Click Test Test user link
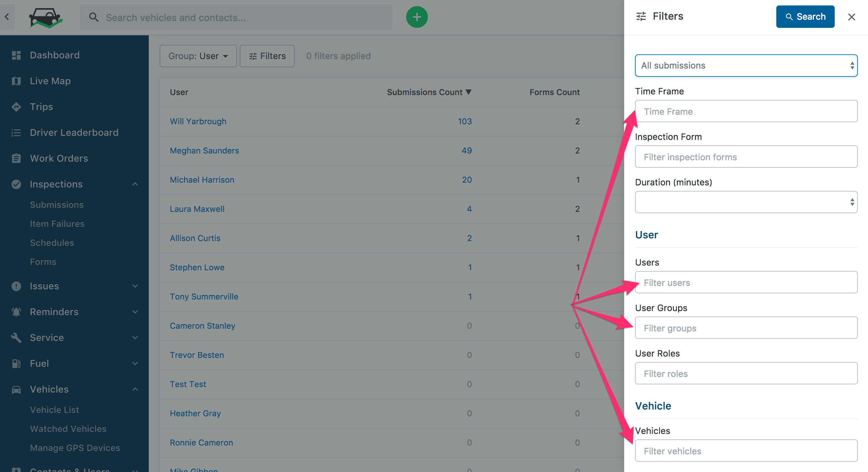The image size is (868, 472). (x=188, y=384)
